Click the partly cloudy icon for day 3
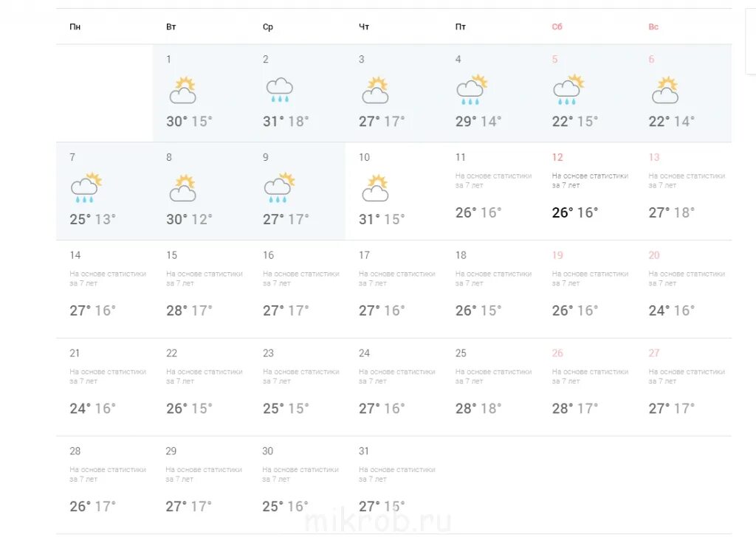 [x=375, y=90]
